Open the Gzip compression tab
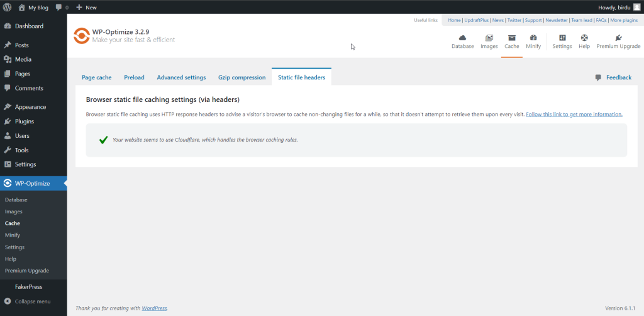 pos(242,77)
